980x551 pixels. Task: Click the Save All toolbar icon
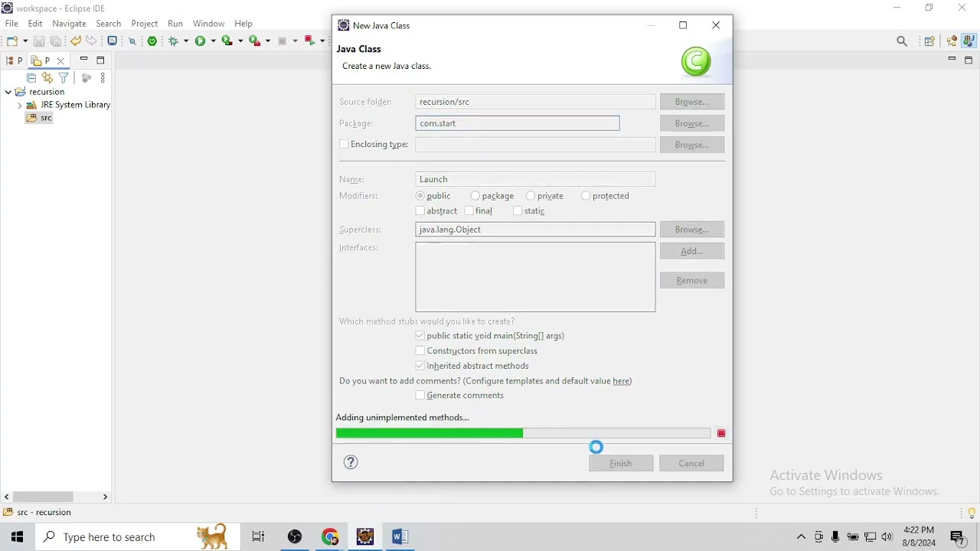coord(55,41)
